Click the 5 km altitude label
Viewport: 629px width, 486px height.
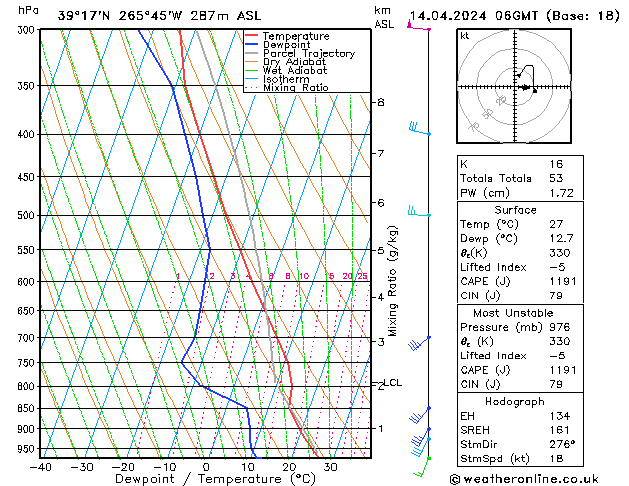[x=381, y=251]
